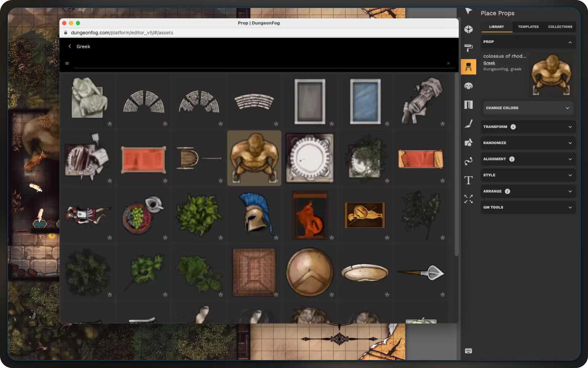Screen dimensions: 588x368
Task: Select the spearhead prop
Action: point(421,272)
